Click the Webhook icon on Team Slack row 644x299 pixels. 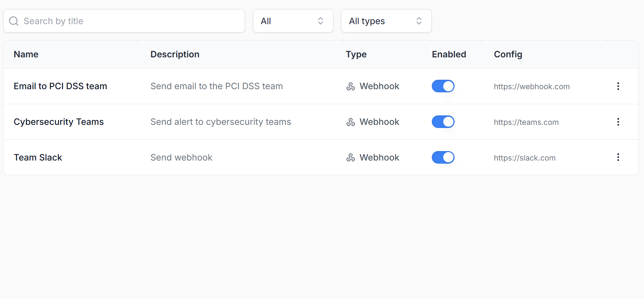point(351,157)
